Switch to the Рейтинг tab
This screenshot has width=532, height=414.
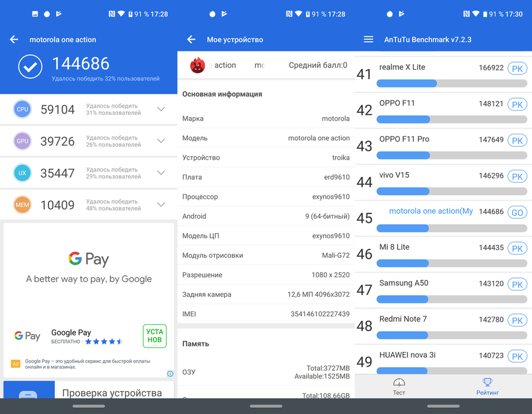pos(488,386)
